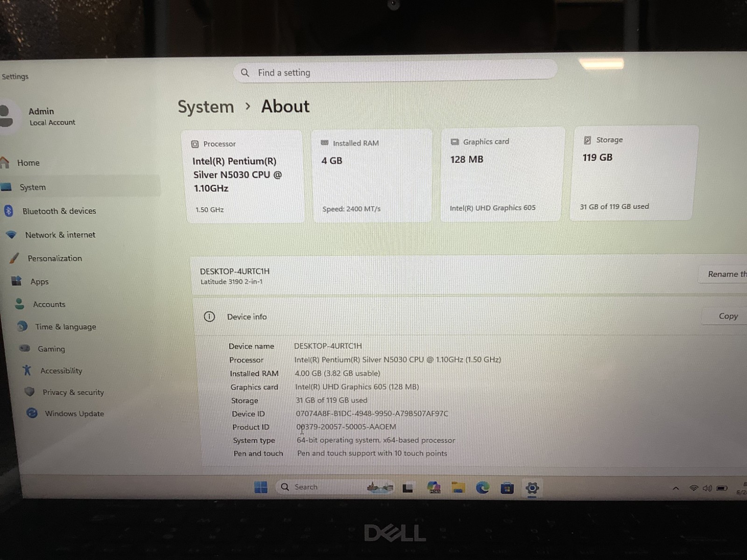Open Task View from the taskbar

[x=408, y=488]
